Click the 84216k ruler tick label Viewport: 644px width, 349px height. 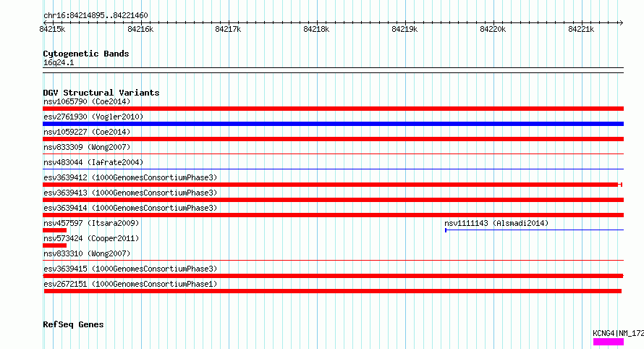(x=140, y=29)
